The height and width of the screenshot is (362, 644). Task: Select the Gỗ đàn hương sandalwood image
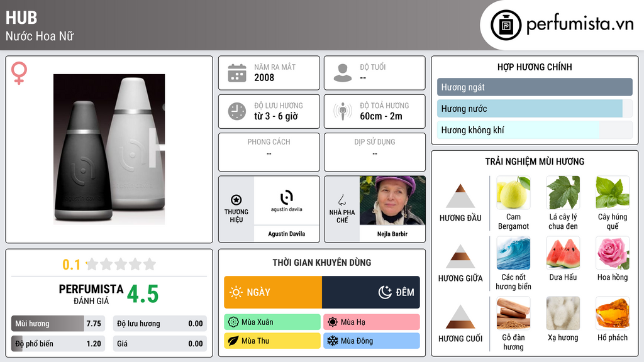coord(513,313)
